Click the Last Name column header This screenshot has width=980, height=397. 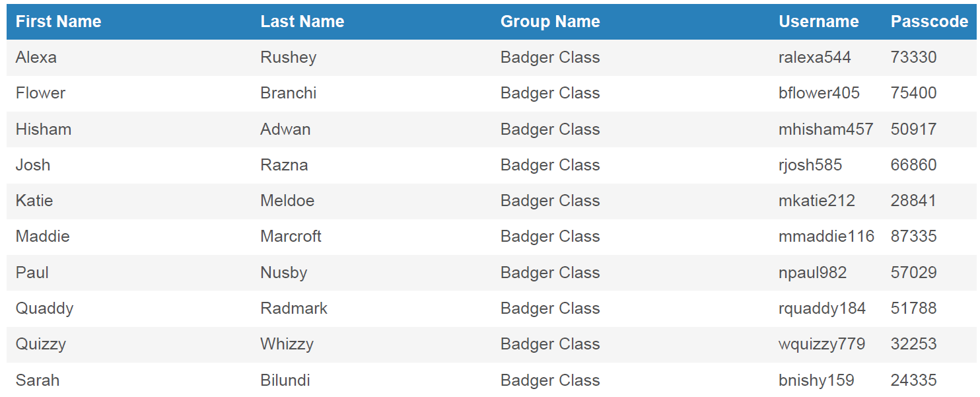point(302,22)
